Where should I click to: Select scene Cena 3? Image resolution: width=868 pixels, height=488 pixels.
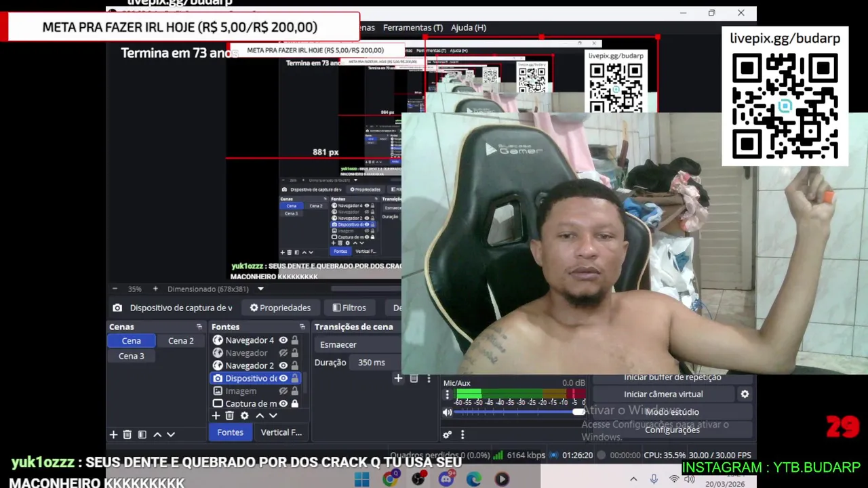click(x=132, y=356)
